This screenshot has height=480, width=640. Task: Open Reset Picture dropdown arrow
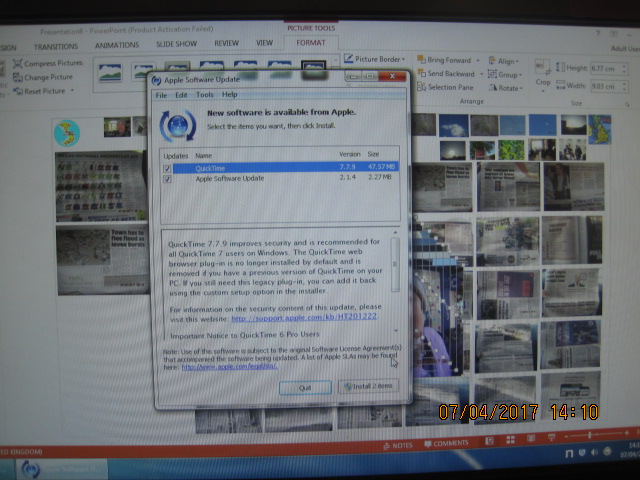point(72,91)
